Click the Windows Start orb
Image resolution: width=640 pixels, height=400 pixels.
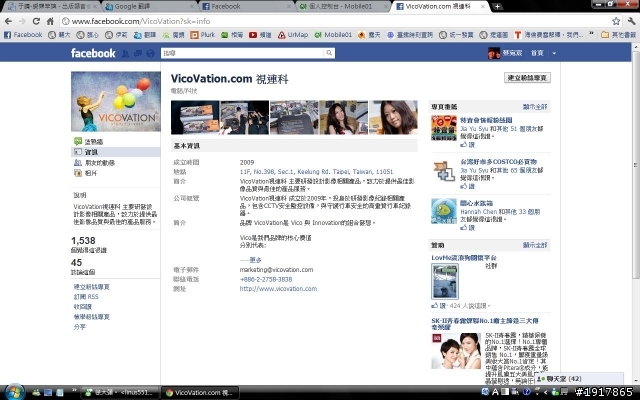click(x=15, y=392)
